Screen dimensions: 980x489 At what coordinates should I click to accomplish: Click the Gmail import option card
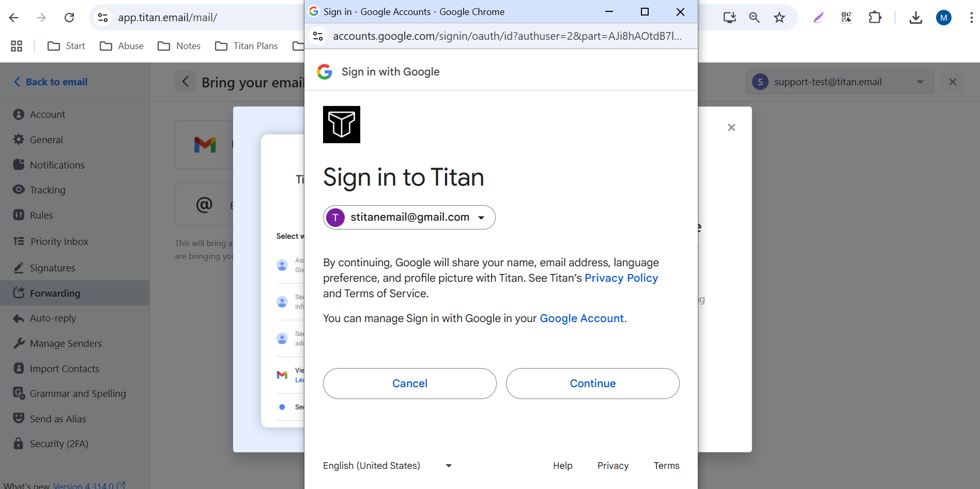click(205, 145)
